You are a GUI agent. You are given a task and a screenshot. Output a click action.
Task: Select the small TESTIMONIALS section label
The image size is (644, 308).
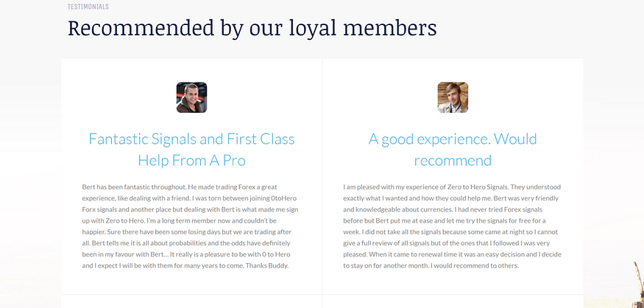(x=88, y=7)
